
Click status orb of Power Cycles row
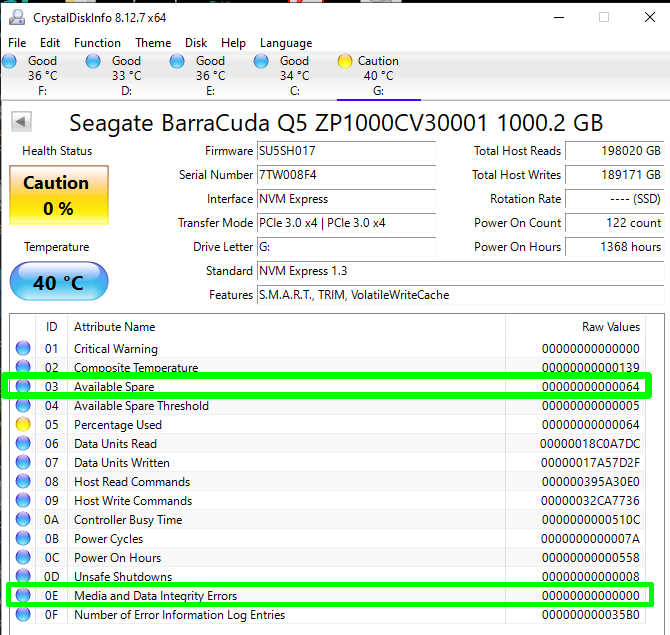23,538
